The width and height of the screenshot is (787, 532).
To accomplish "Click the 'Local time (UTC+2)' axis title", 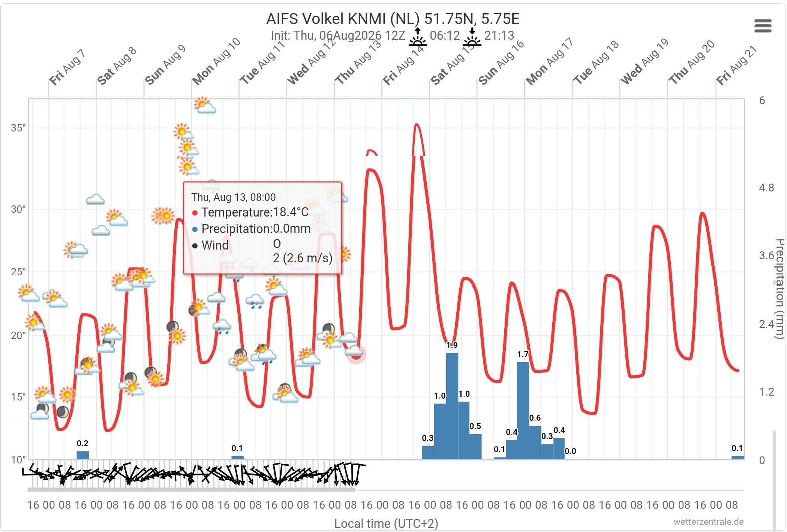I will pos(386,523).
